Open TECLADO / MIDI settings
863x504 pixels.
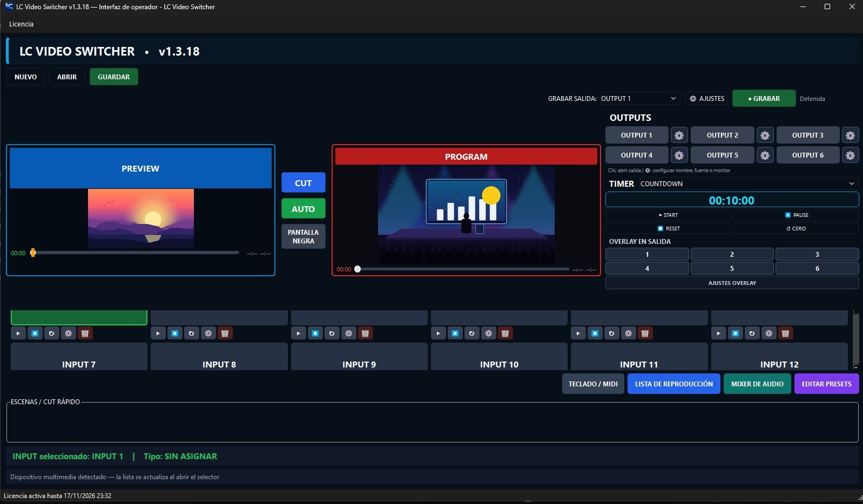point(593,384)
